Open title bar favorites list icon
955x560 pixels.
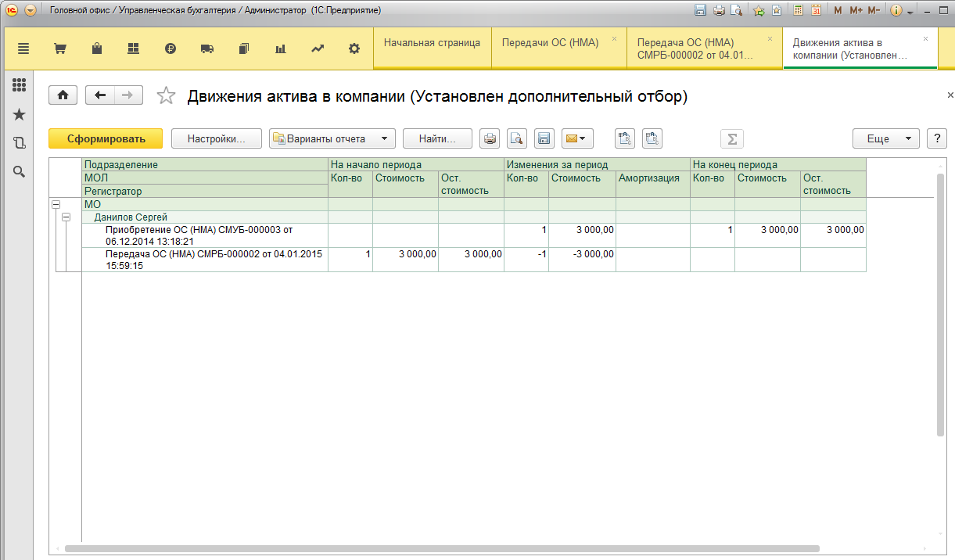point(777,10)
